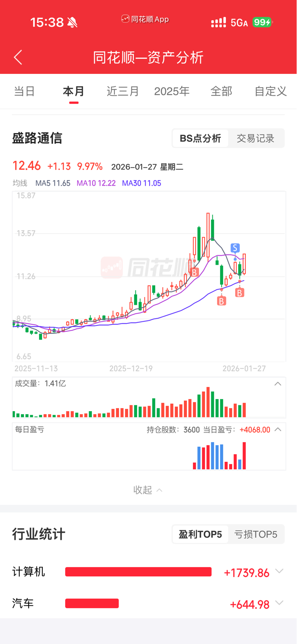Select the 本月 tab

pos(74,91)
